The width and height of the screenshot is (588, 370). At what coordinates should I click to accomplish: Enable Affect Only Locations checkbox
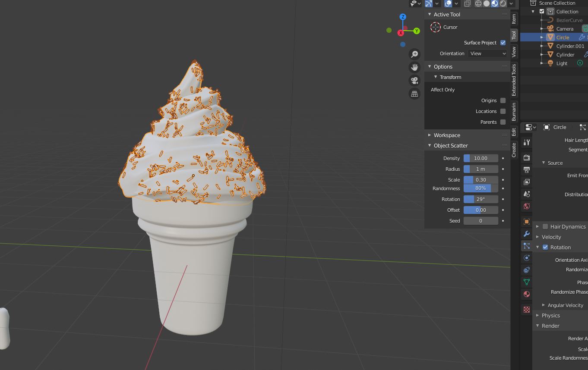point(503,111)
